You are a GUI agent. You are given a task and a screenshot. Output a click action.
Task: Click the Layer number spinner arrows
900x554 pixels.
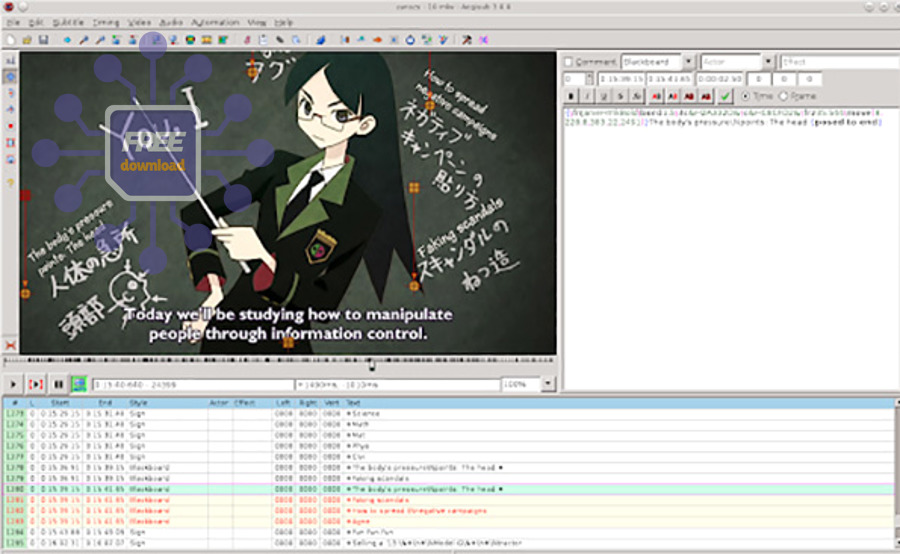tap(589, 79)
